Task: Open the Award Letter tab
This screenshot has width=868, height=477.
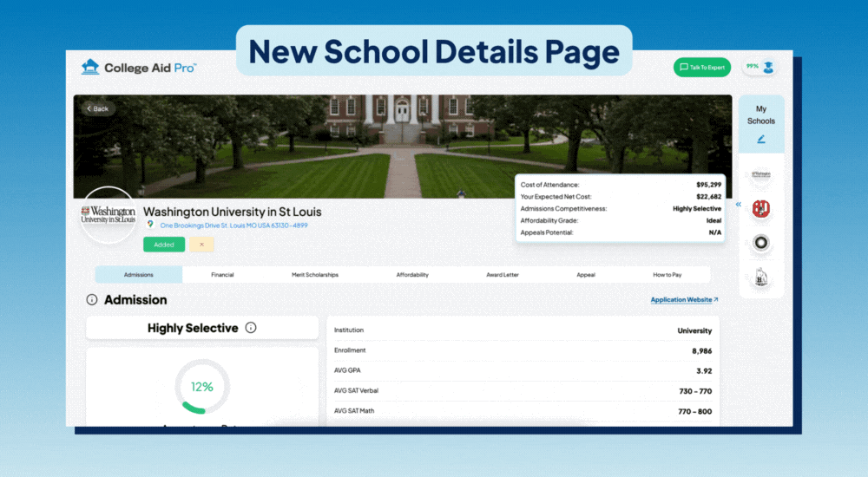Action: 503,274
